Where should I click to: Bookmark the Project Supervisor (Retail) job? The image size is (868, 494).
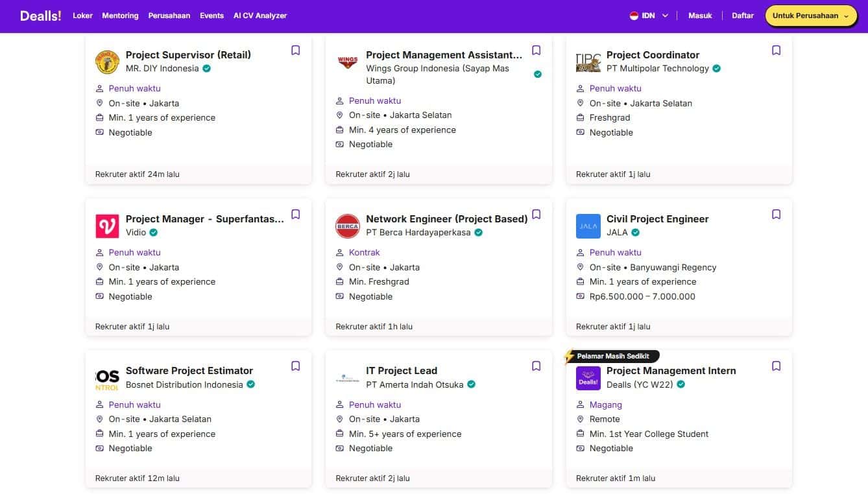coord(296,51)
